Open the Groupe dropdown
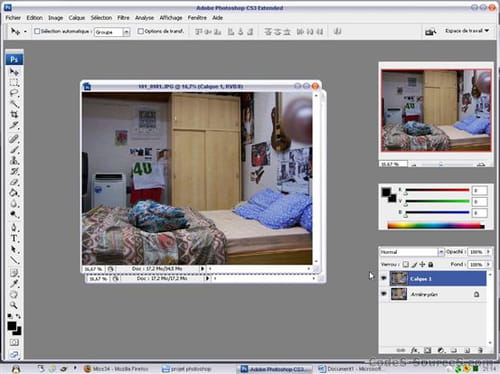 click(x=112, y=32)
